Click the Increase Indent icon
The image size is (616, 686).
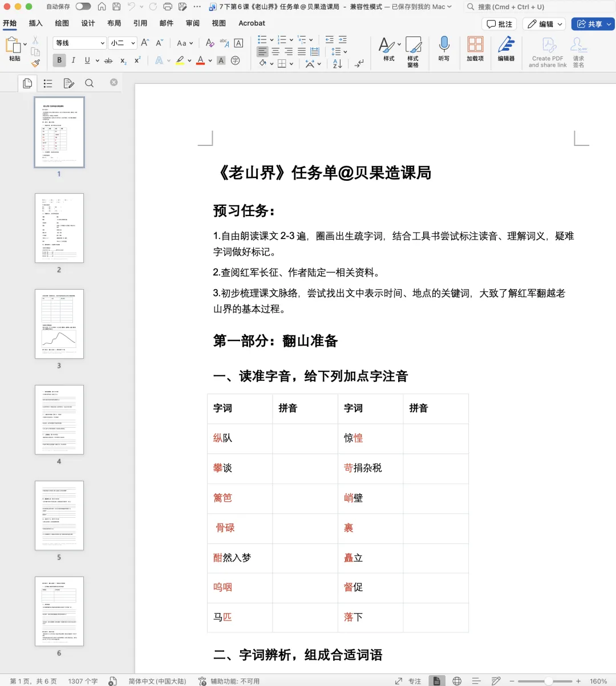pyautogui.click(x=342, y=39)
